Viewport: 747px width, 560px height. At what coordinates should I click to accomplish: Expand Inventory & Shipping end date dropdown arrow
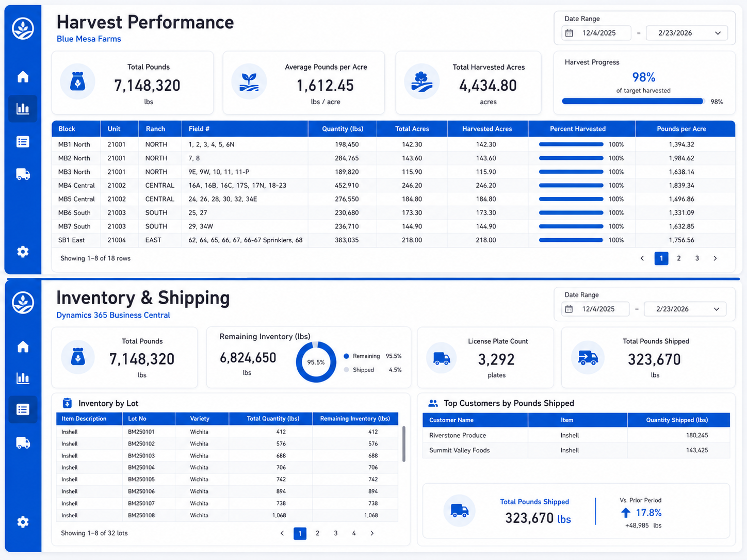click(x=717, y=309)
